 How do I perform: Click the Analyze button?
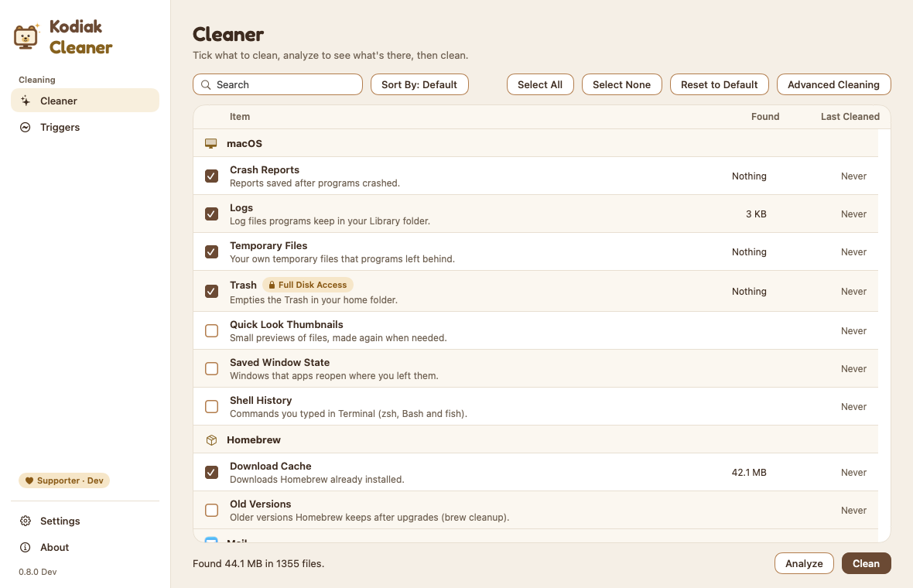pos(804,563)
